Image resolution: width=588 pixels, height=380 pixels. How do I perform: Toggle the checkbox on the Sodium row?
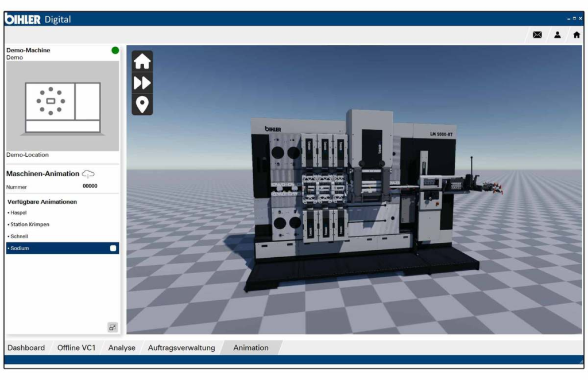(x=113, y=249)
